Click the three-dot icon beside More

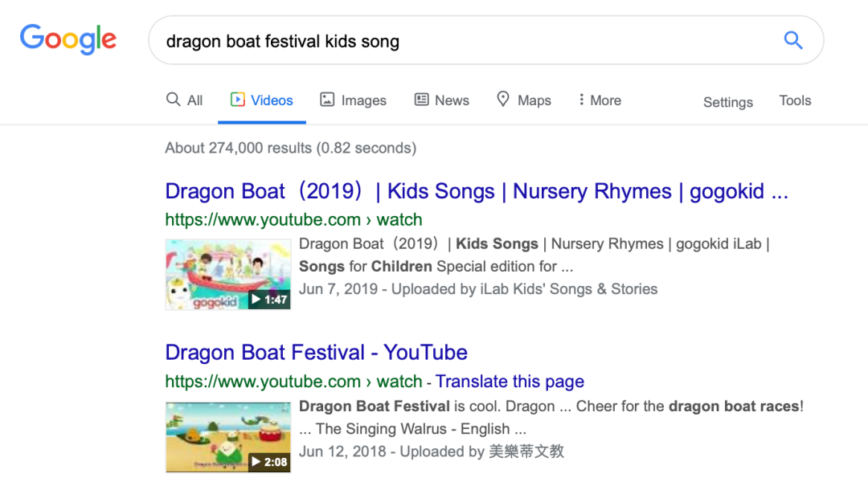point(581,100)
